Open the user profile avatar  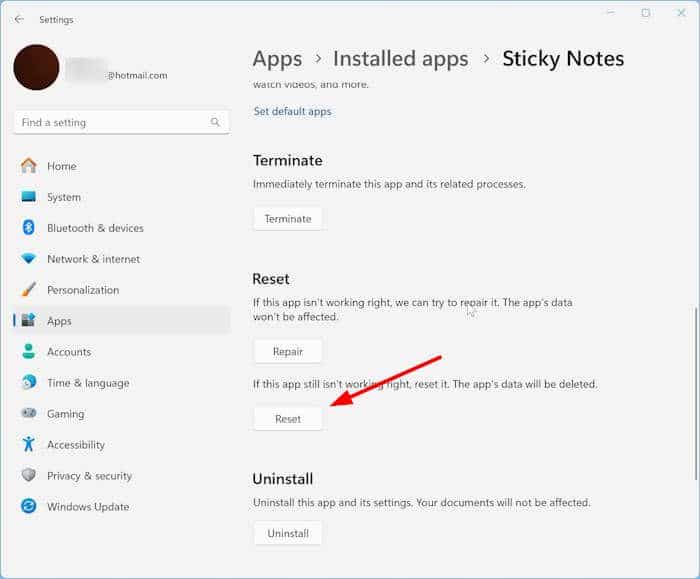(x=36, y=67)
